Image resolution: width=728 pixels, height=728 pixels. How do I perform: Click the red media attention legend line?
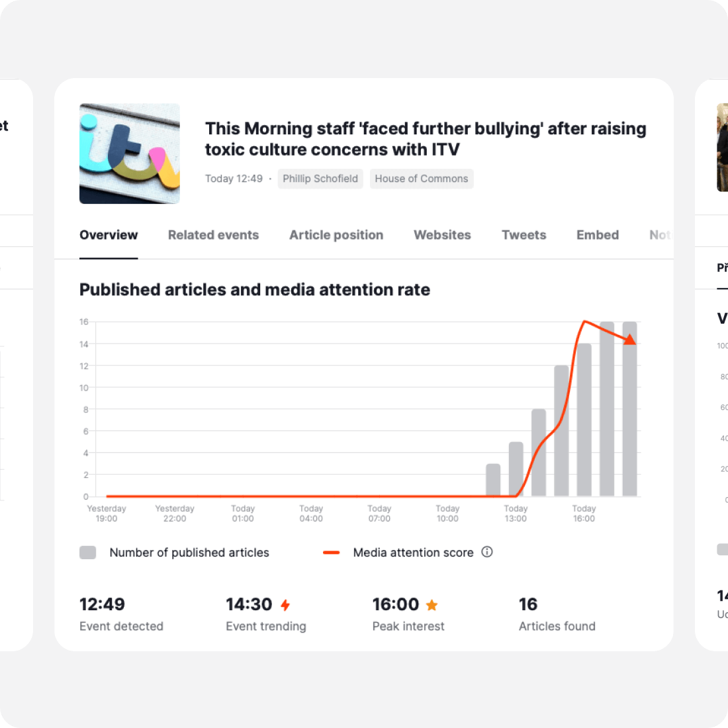pyautogui.click(x=331, y=553)
